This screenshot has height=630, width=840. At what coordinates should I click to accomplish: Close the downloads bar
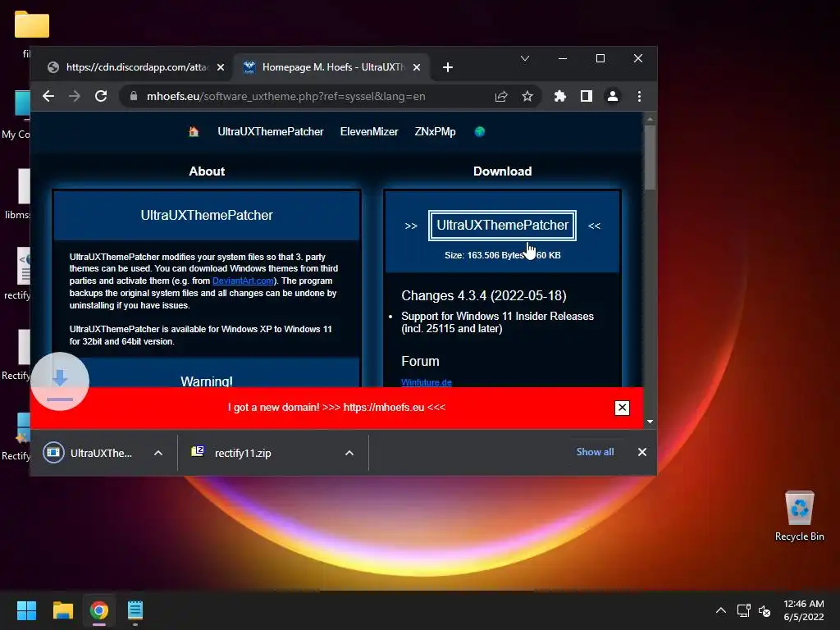click(x=642, y=452)
